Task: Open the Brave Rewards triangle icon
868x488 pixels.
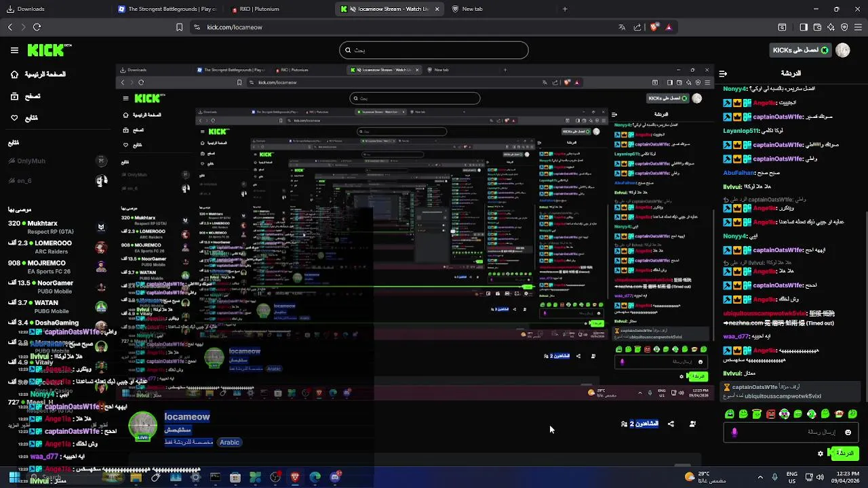Action: point(669,27)
